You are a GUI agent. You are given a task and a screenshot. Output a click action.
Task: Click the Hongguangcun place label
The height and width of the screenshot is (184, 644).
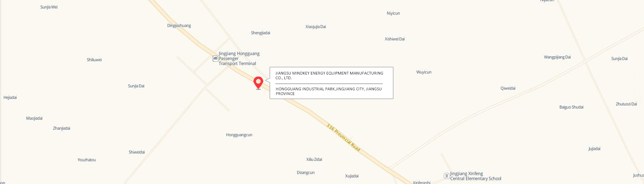point(239,135)
